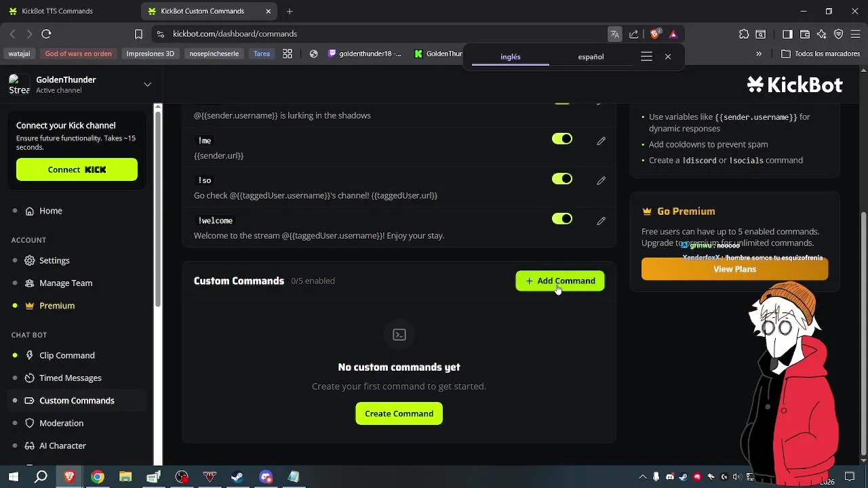Open Steam from taskbar

click(237, 477)
